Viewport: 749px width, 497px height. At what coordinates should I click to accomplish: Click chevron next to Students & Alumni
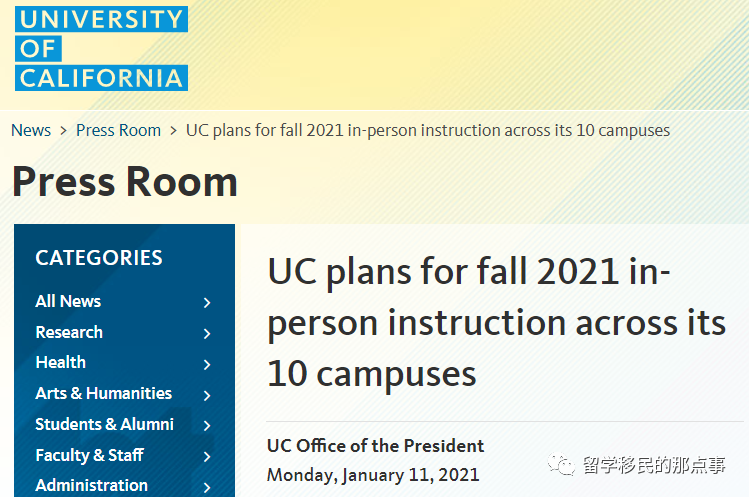(207, 425)
